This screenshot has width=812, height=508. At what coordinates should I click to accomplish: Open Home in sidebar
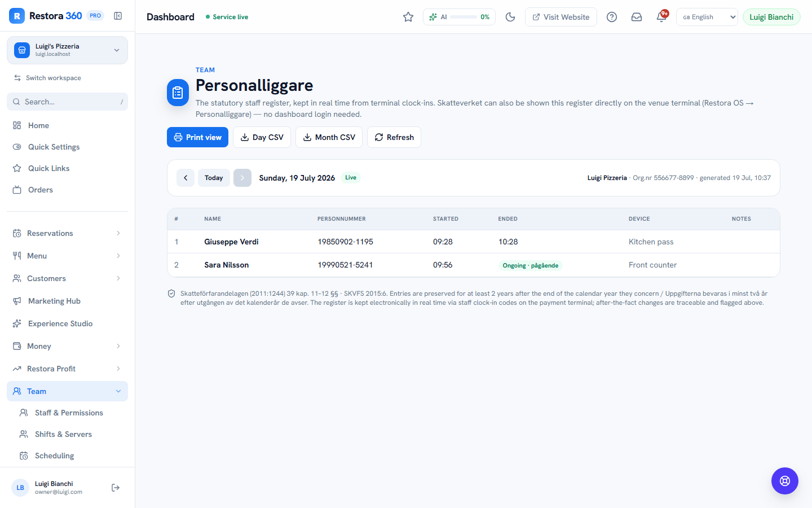[x=68, y=125]
